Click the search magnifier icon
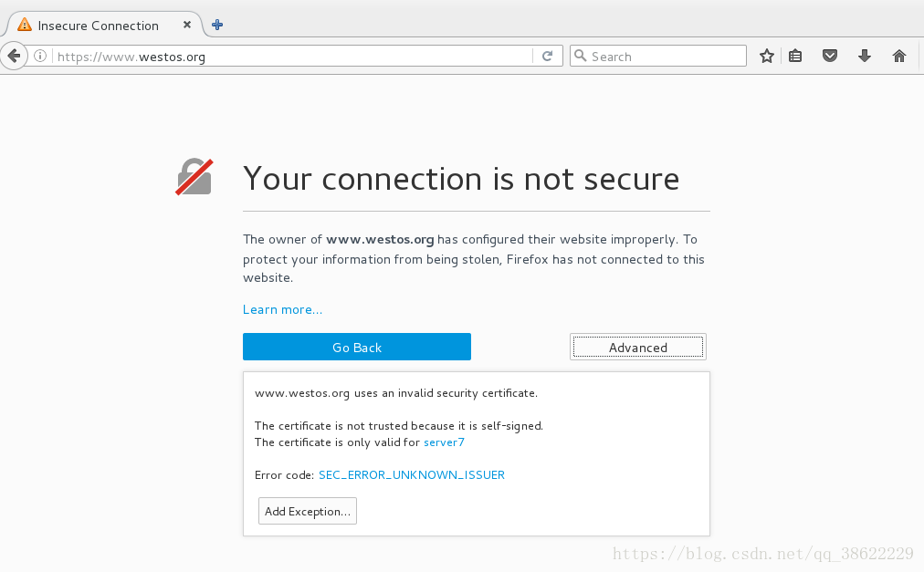Image resolution: width=924 pixels, height=572 pixels. [581, 56]
